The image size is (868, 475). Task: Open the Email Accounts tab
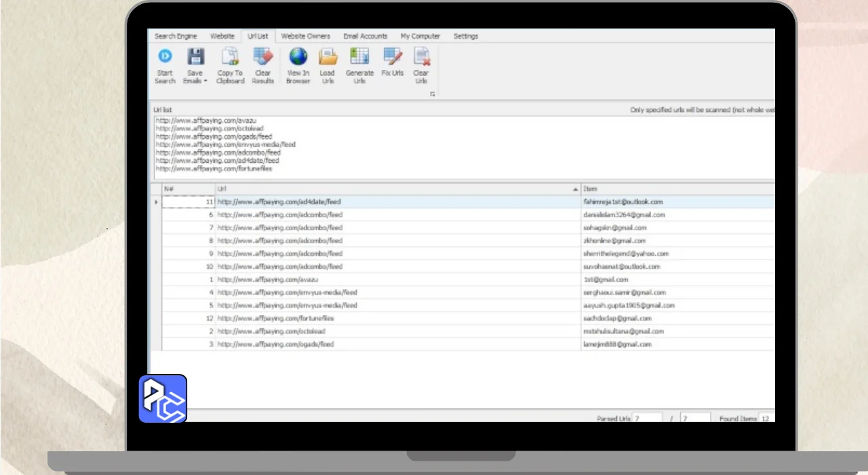(366, 36)
